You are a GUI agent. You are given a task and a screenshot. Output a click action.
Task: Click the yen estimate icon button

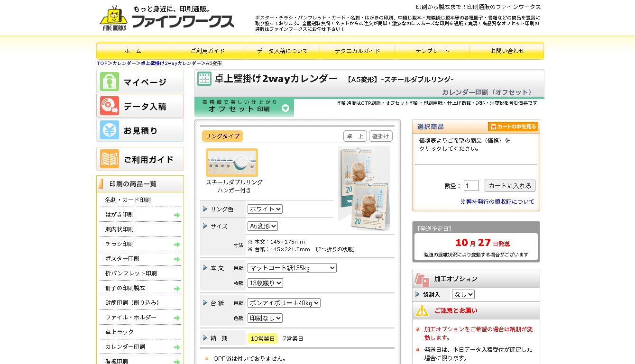pos(110,130)
